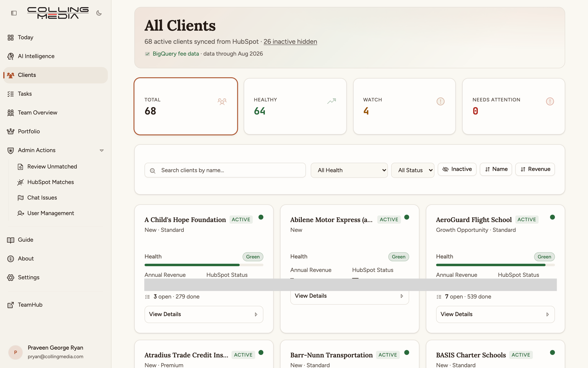The height and width of the screenshot is (368, 588).
Task: Filter by the Healthy 64 card
Action: point(295,106)
